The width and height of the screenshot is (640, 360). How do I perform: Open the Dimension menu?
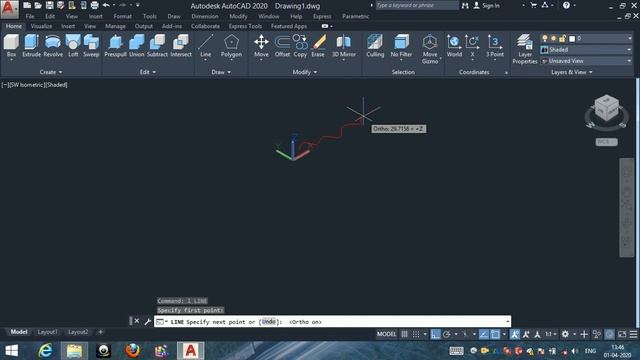[205, 16]
